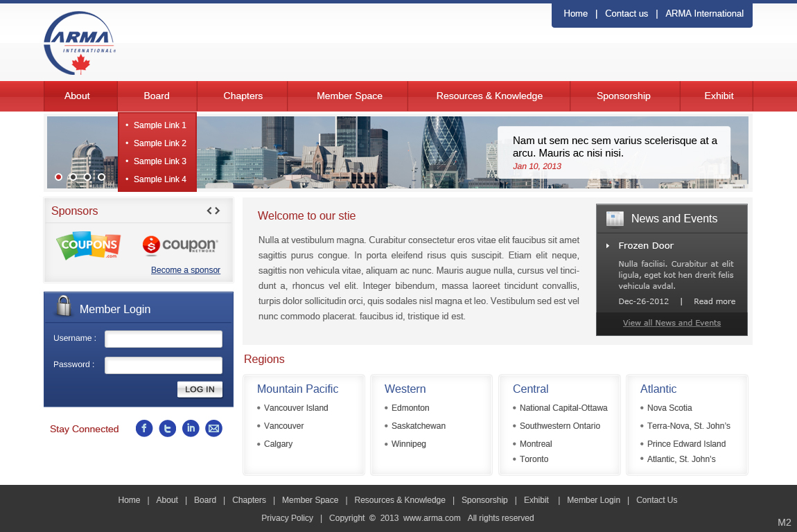The image size is (797, 532).
Task: Select the Calgary chapter
Action: point(278,444)
